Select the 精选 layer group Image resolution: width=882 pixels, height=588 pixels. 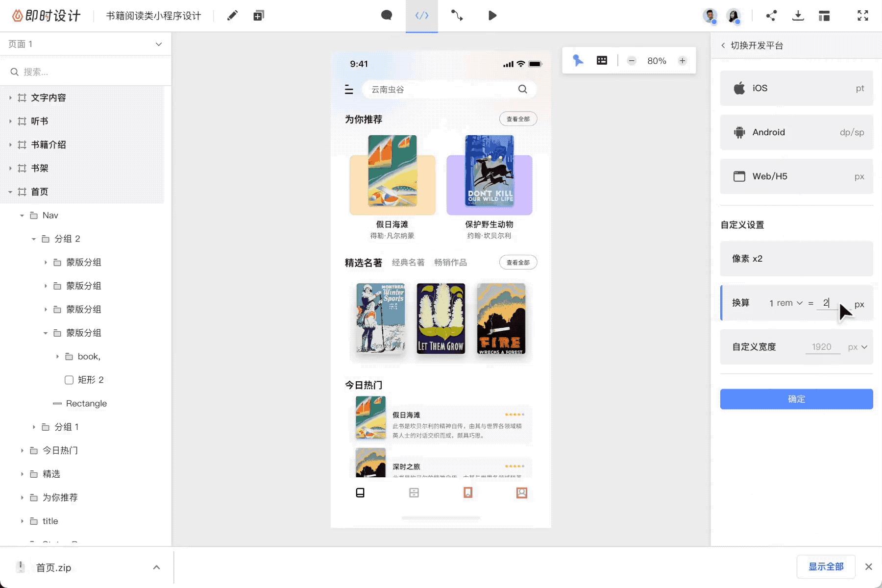tap(45, 474)
